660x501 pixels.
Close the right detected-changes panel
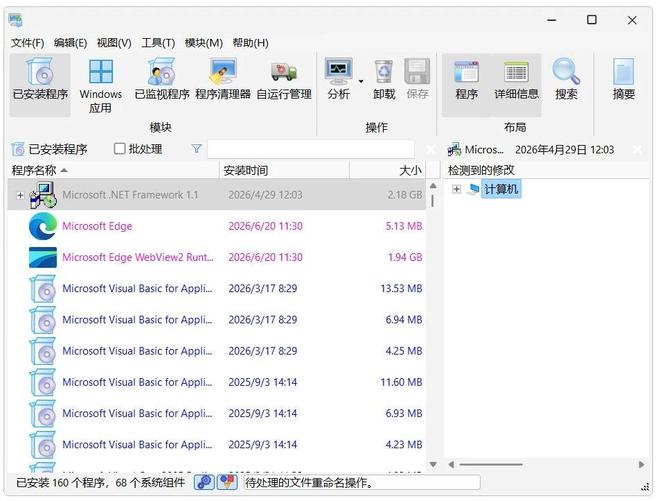tap(637, 149)
